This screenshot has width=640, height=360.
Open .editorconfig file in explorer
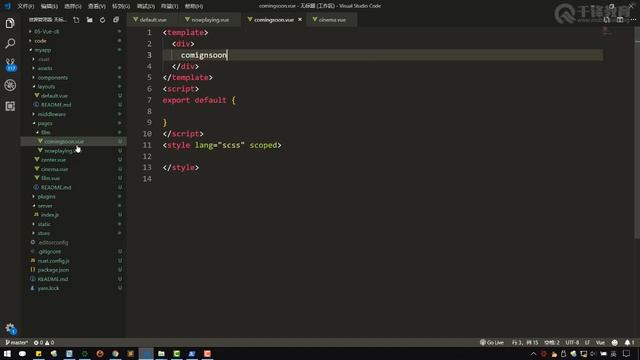53,242
